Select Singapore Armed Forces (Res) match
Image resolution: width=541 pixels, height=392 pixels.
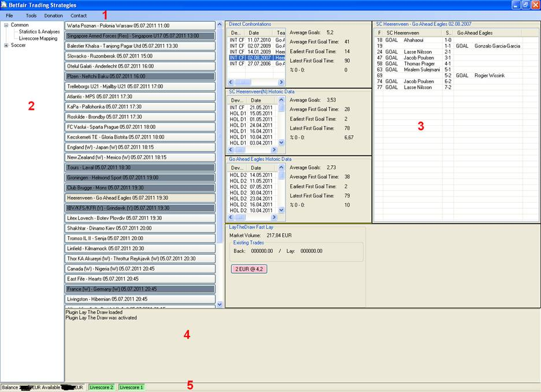pyautogui.click(x=140, y=36)
